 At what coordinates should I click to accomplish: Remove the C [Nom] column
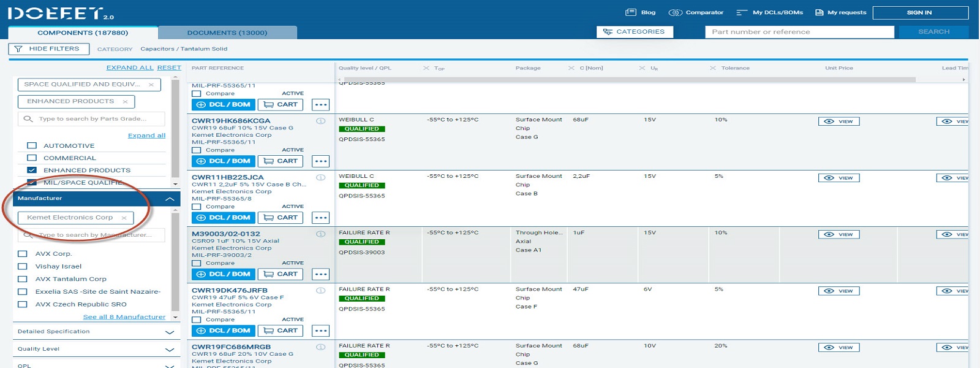tap(571, 68)
